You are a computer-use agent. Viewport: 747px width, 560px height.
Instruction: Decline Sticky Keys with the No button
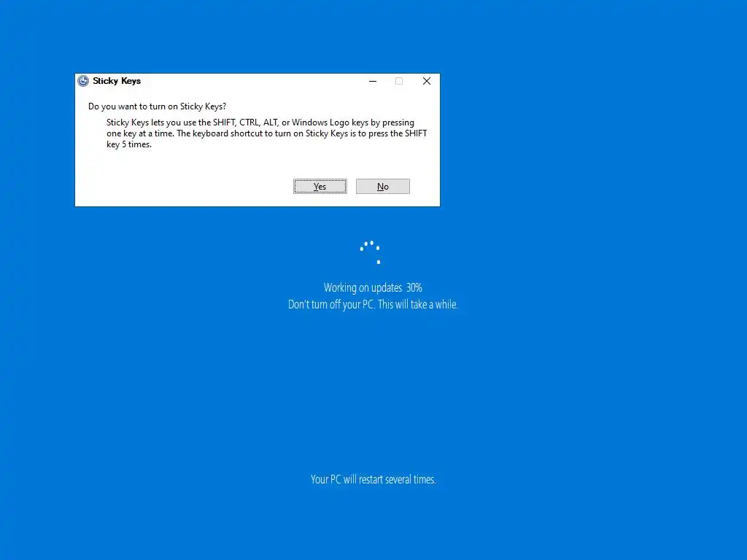point(382,186)
